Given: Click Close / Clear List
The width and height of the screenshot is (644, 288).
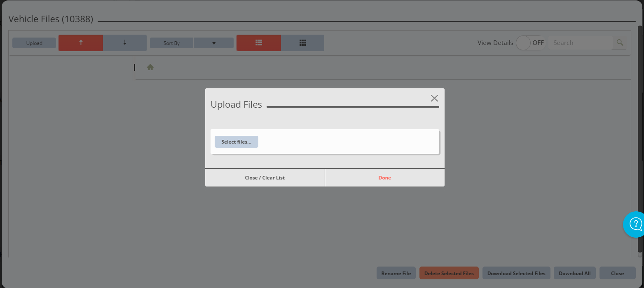Looking at the screenshot, I should click(x=265, y=178).
